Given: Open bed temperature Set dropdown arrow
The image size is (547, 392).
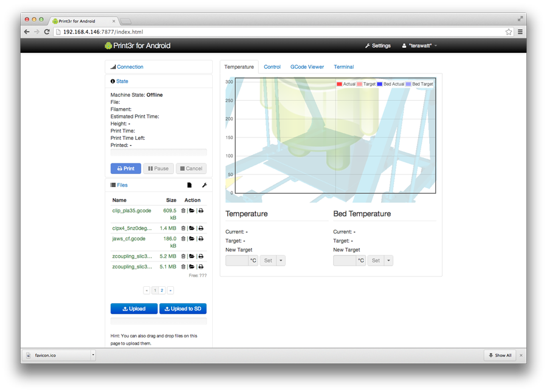Looking at the screenshot, I should pyautogui.click(x=388, y=261).
